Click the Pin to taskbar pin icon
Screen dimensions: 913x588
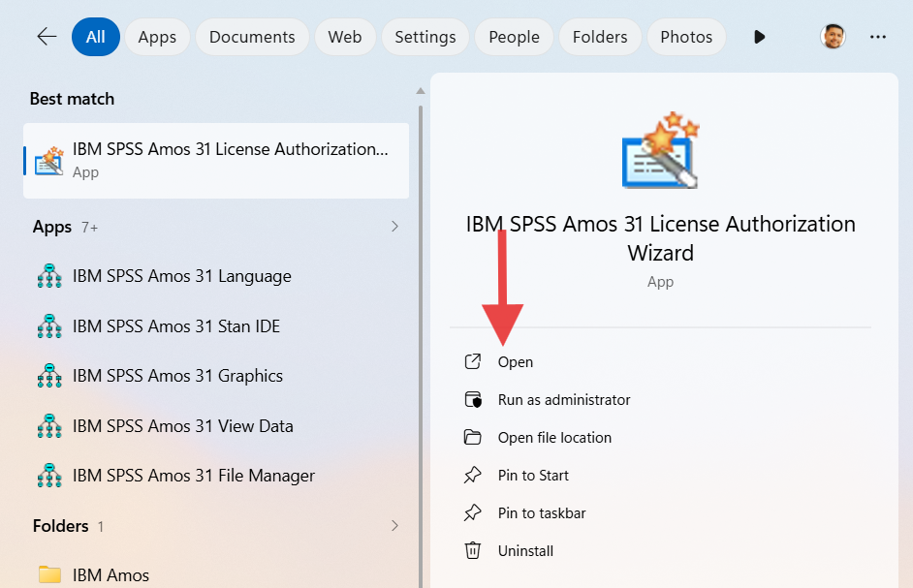[x=473, y=512]
